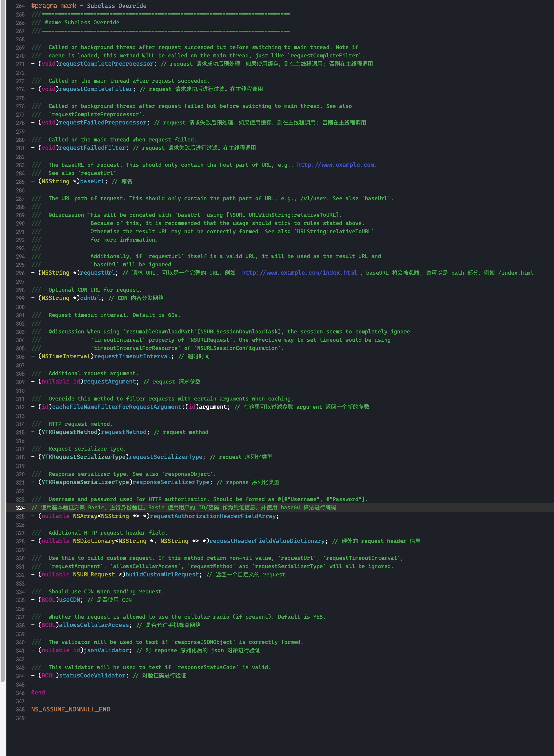Click the NS_ASSUME_NONNULL_END macro

tap(71, 709)
